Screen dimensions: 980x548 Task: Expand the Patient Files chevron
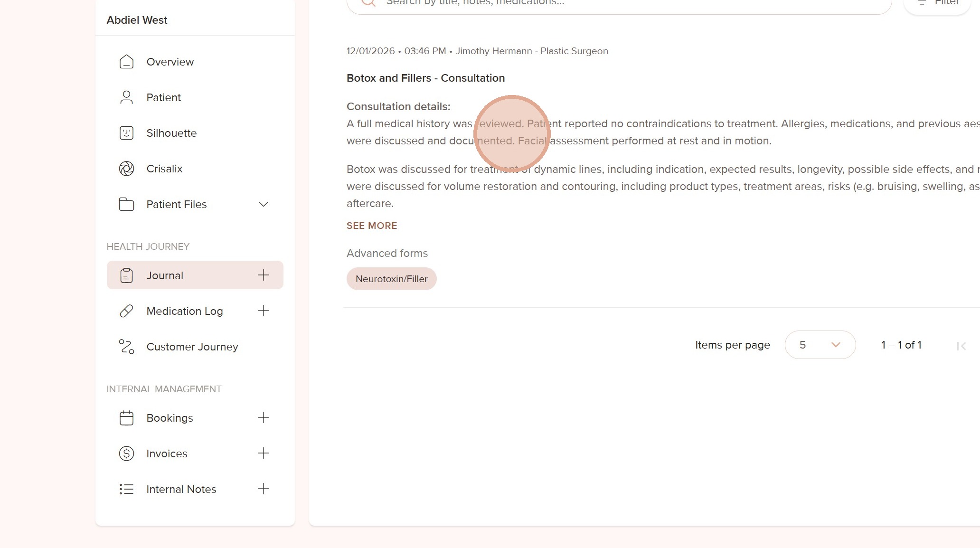pos(264,204)
